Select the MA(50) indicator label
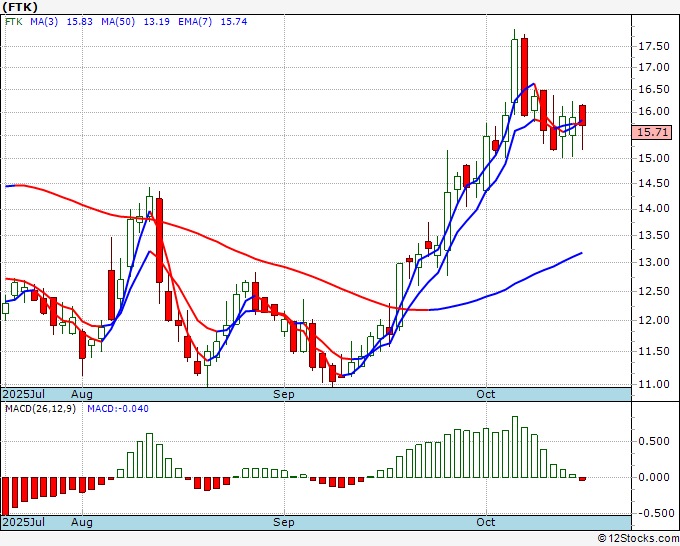This screenshot has width=680, height=546. 118,21
